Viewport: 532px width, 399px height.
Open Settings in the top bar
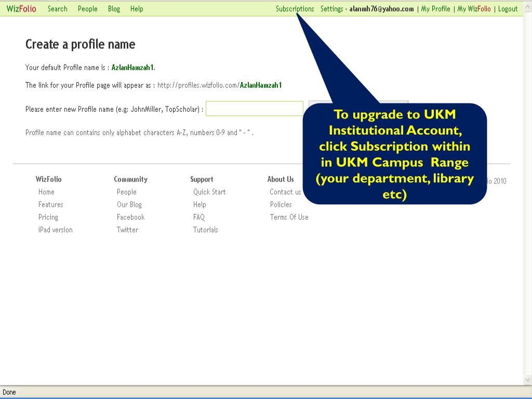tap(332, 9)
